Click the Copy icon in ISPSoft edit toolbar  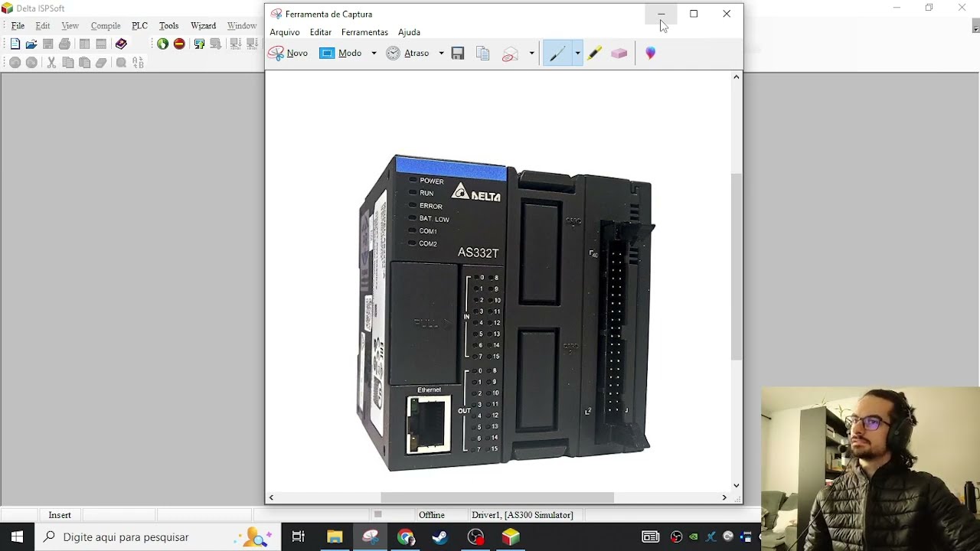click(68, 63)
